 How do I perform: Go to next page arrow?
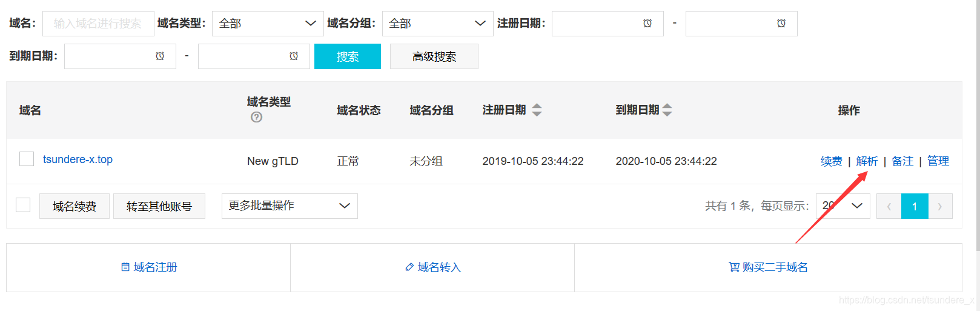click(x=940, y=206)
